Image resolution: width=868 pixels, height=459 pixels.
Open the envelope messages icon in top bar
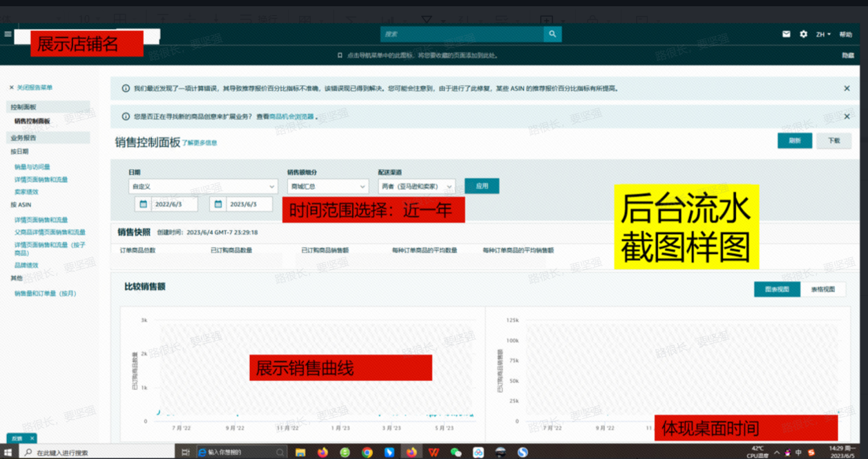(x=787, y=34)
